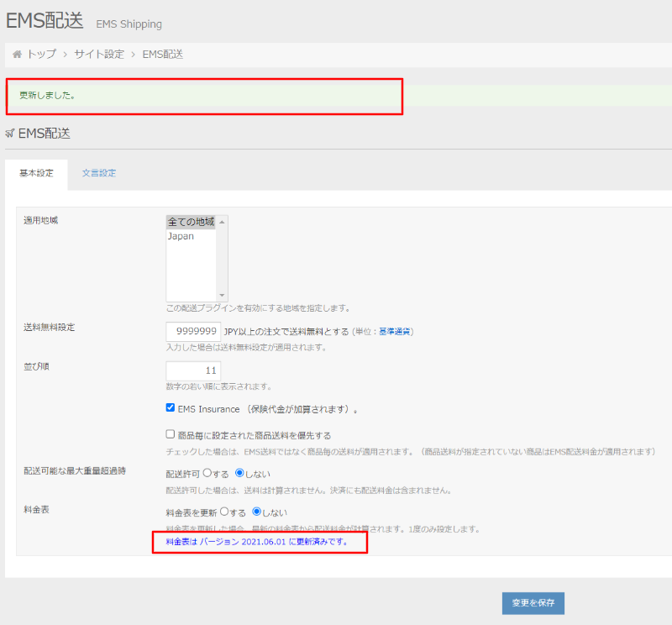This screenshot has width=672, height=625.
Task: Click the airplane icon beside the EMS配送 heading
Action: (10, 134)
